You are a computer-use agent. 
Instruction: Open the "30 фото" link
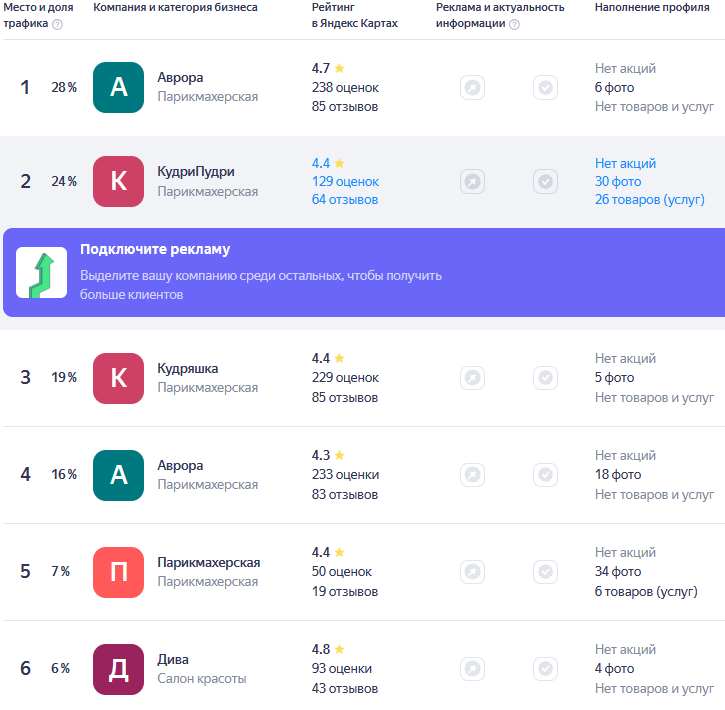pyautogui.click(x=618, y=181)
